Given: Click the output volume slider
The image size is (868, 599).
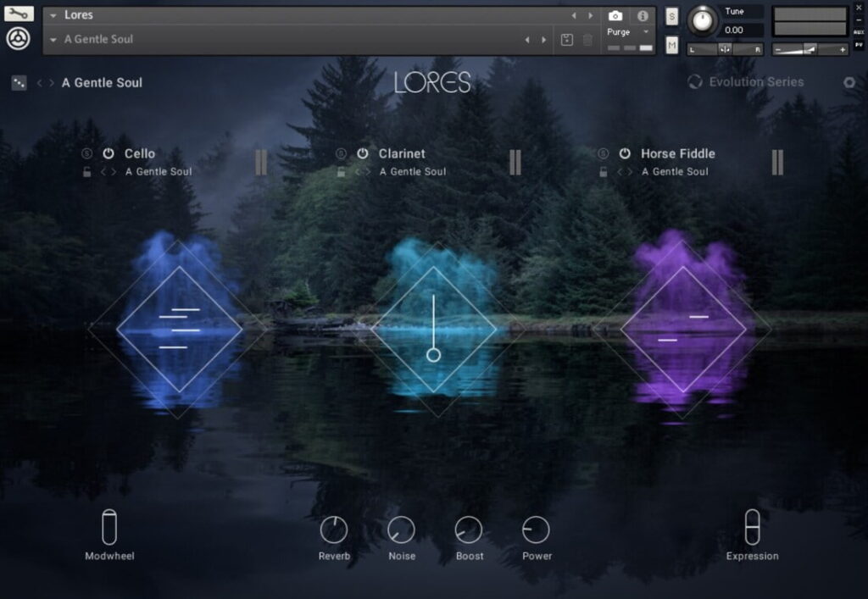Looking at the screenshot, I should point(810,49).
